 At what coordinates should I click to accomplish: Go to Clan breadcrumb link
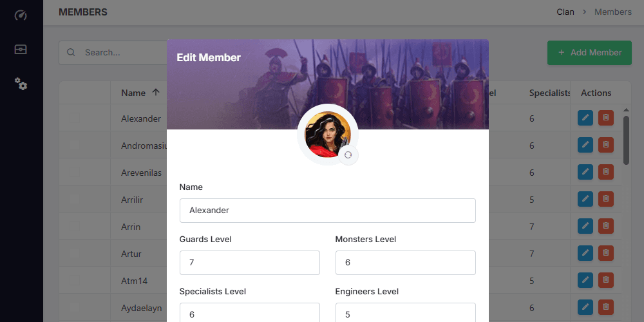(x=565, y=12)
